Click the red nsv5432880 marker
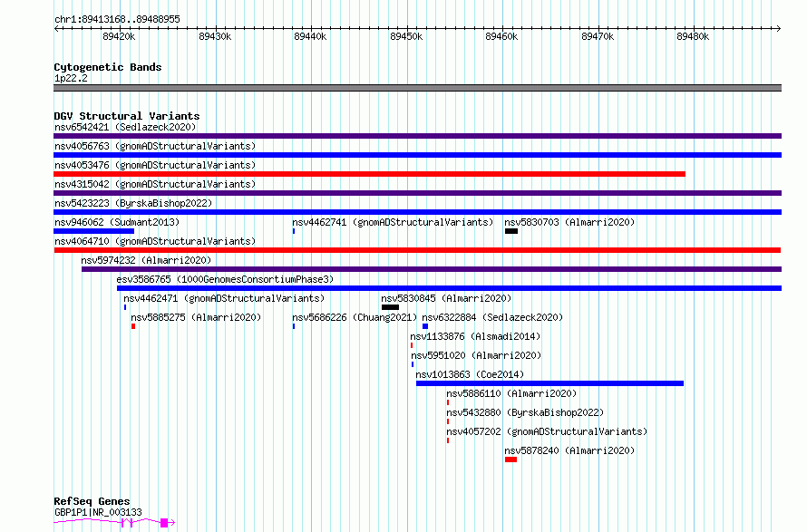The height and width of the screenshot is (532, 807). tap(448, 422)
